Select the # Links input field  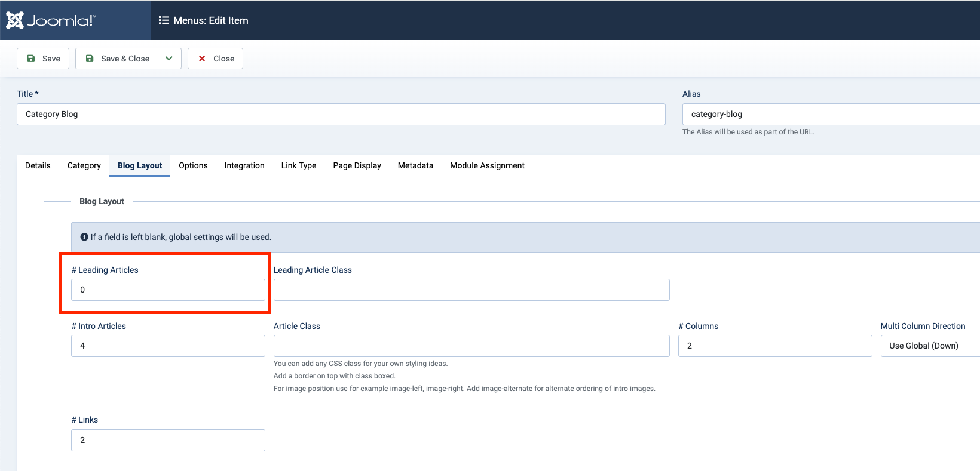tap(168, 440)
